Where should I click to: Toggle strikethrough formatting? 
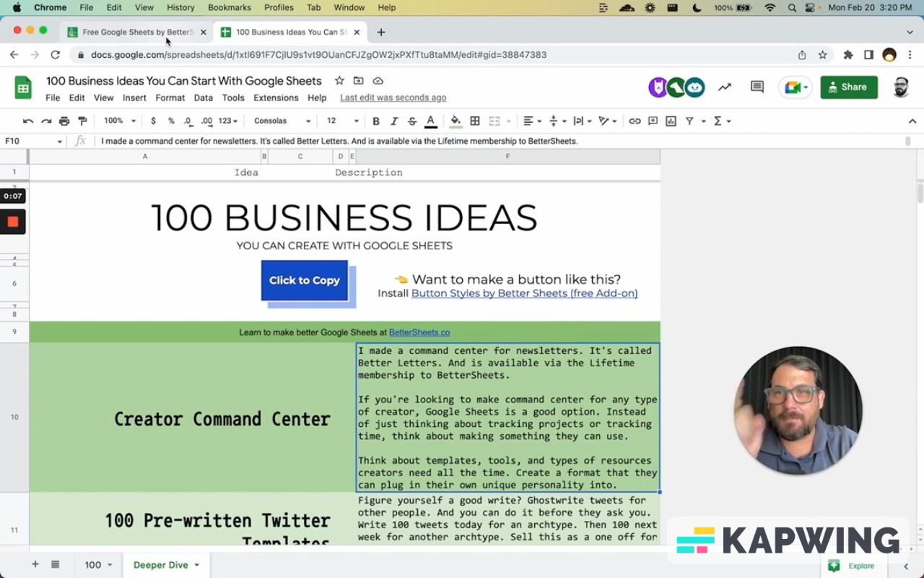click(412, 121)
